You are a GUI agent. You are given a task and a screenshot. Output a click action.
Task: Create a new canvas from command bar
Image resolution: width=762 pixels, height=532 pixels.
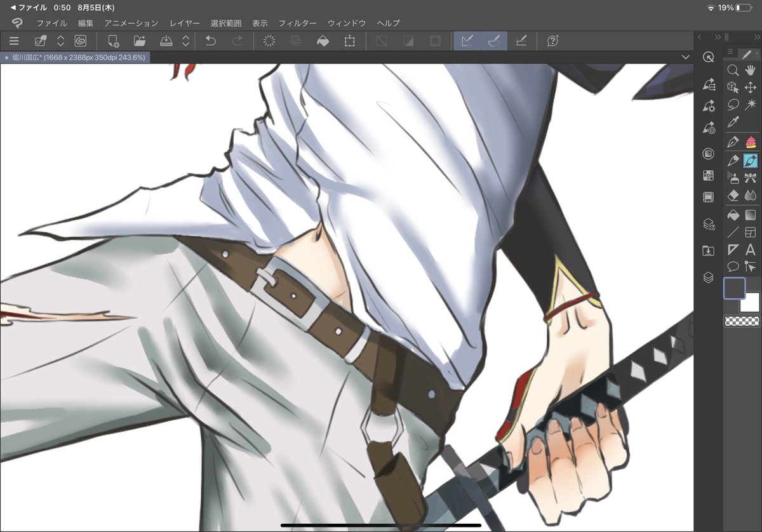click(113, 41)
